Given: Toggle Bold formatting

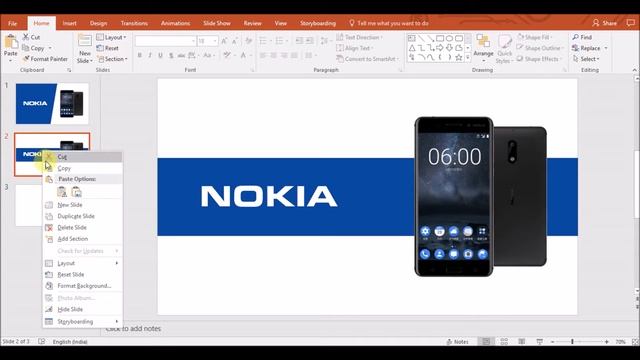Looking at the screenshot, I should (140, 55).
